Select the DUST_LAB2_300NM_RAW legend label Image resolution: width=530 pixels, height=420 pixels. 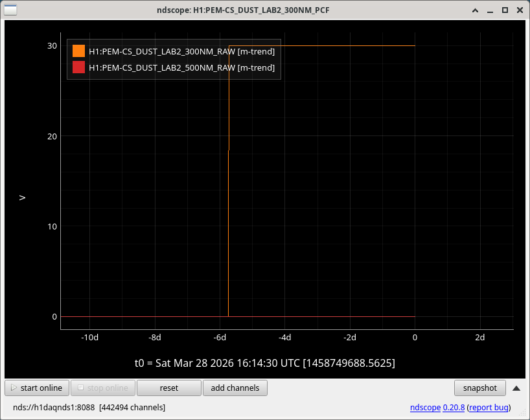[181, 51]
